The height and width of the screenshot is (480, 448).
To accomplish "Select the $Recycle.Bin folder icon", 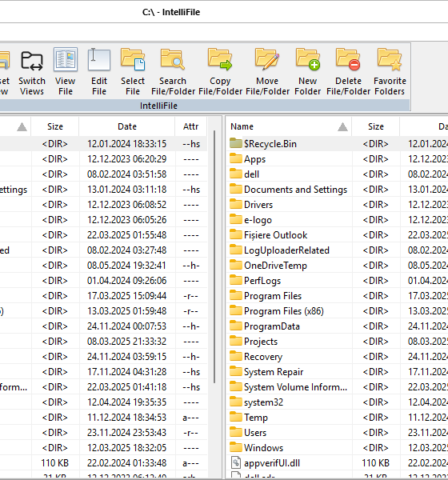I will click(x=236, y=143).
